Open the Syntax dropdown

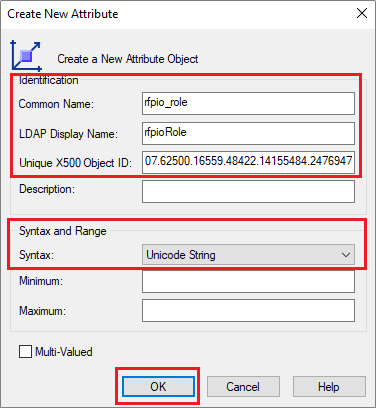point(248,255)
